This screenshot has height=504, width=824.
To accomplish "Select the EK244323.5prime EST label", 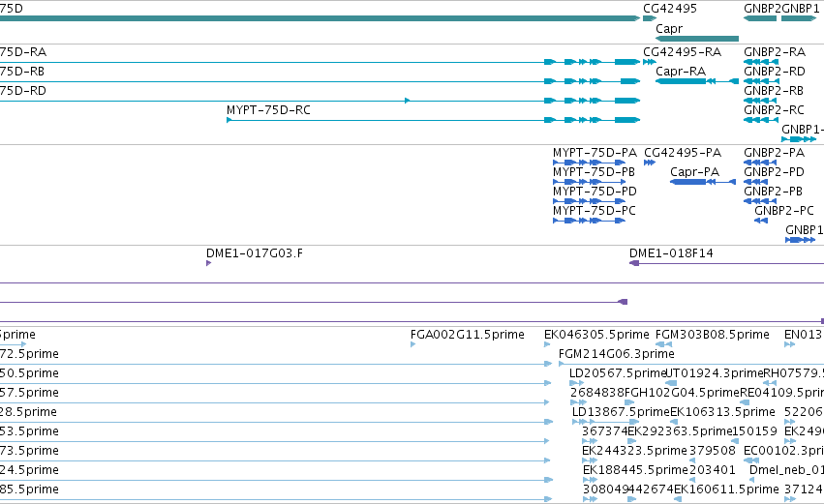I will pos(634,452).
